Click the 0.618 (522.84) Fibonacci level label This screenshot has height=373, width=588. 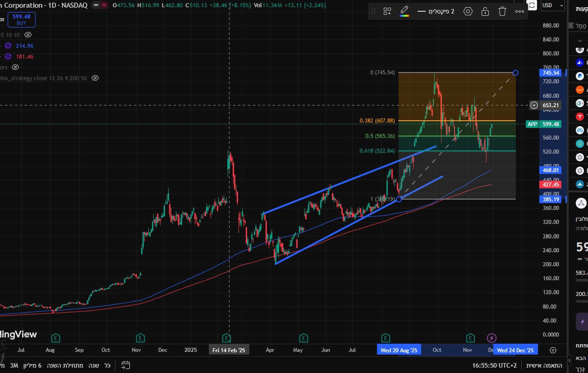pos(377,151)
